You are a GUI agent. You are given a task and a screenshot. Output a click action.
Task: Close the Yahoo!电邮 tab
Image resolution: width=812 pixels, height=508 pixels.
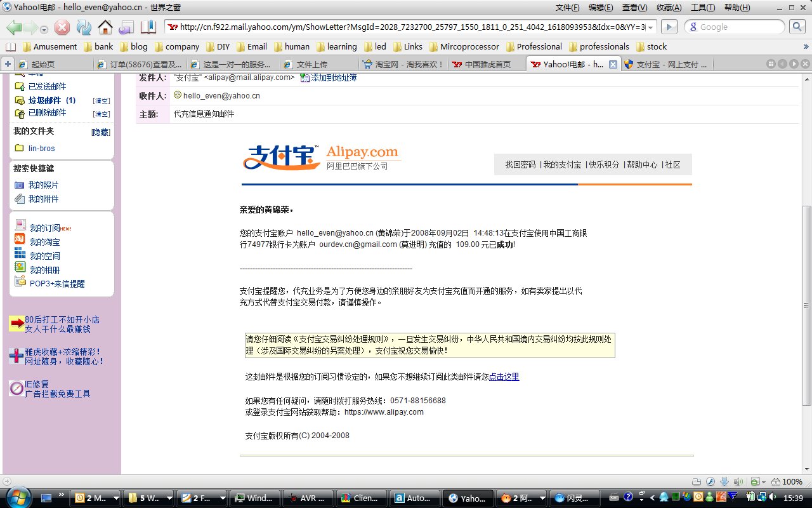tap(613, 64)
